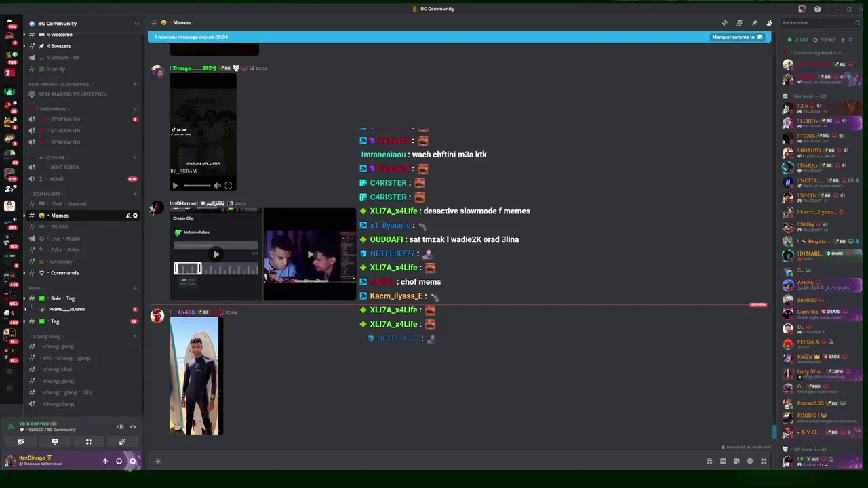Open the Help icon in the title bar
This screenshot has height=488, width=868.
tap(817, 9)
